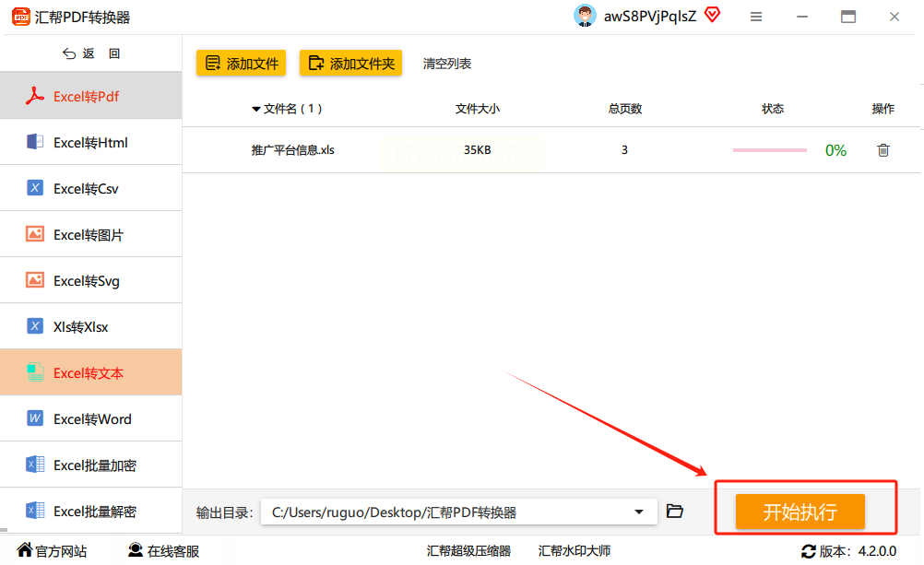Delete 推广平台信息.xls with the trash icon

click(883, 150)
